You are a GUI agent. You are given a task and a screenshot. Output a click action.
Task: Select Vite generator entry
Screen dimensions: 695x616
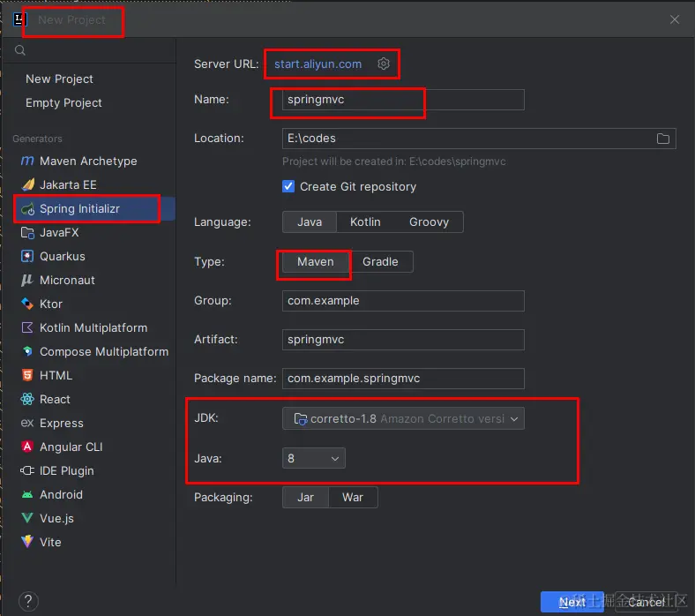click(50, 542)
